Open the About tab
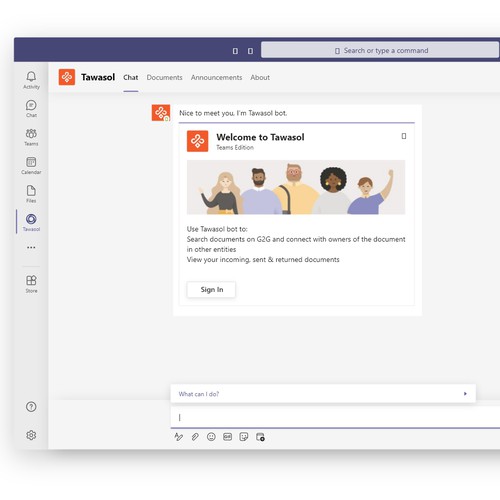This screenshot has width=500, height=500. tap(260, 77)
